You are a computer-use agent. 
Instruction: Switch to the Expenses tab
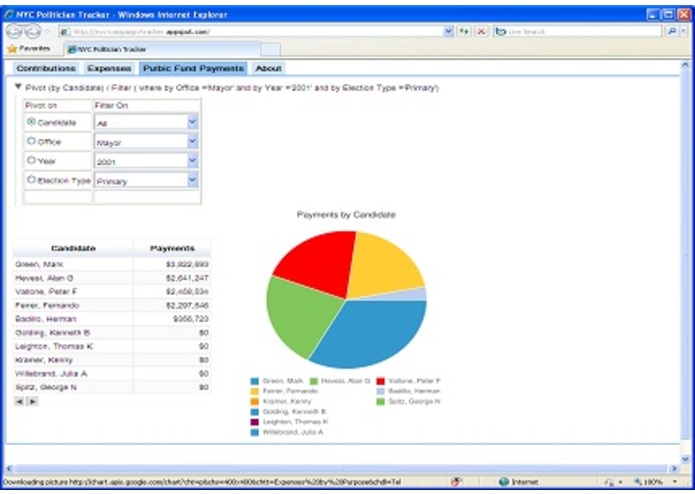(x=109, y=68)
